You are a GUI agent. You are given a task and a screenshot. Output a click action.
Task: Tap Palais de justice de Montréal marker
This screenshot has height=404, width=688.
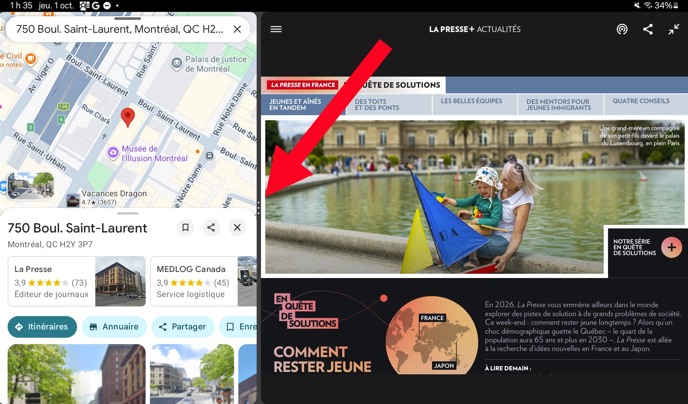pos(176,64)
